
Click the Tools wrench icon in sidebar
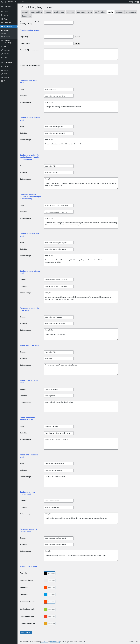click(2, 74)
